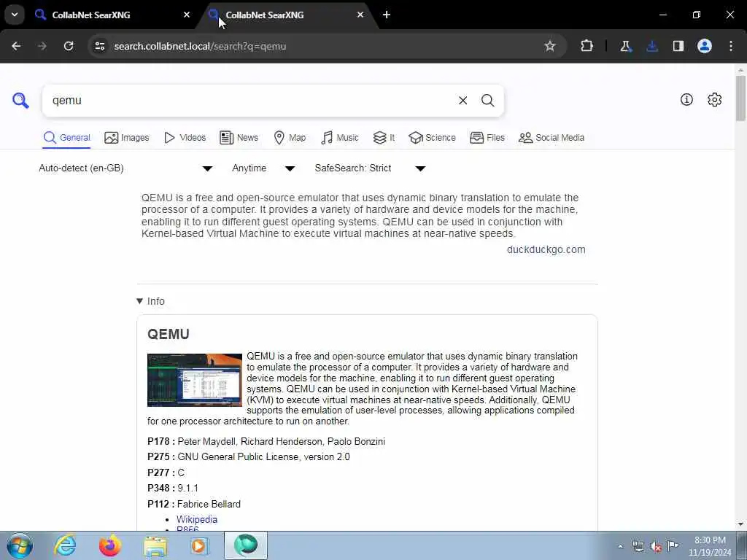The height and width of the screenshot is (560, 747).
Task: Open the Auto-detect language dropdown
Action: (x=125, y=168)
